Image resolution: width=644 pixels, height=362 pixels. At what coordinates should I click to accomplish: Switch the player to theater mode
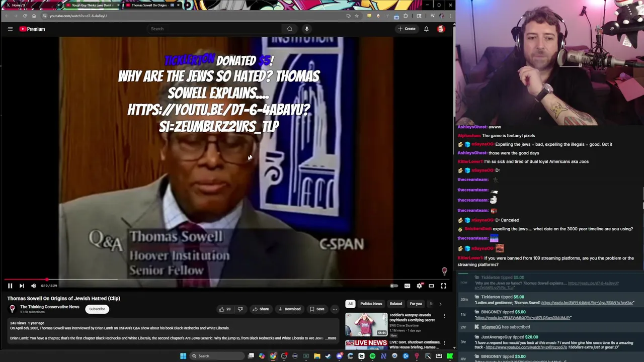[x=431, y=286]
